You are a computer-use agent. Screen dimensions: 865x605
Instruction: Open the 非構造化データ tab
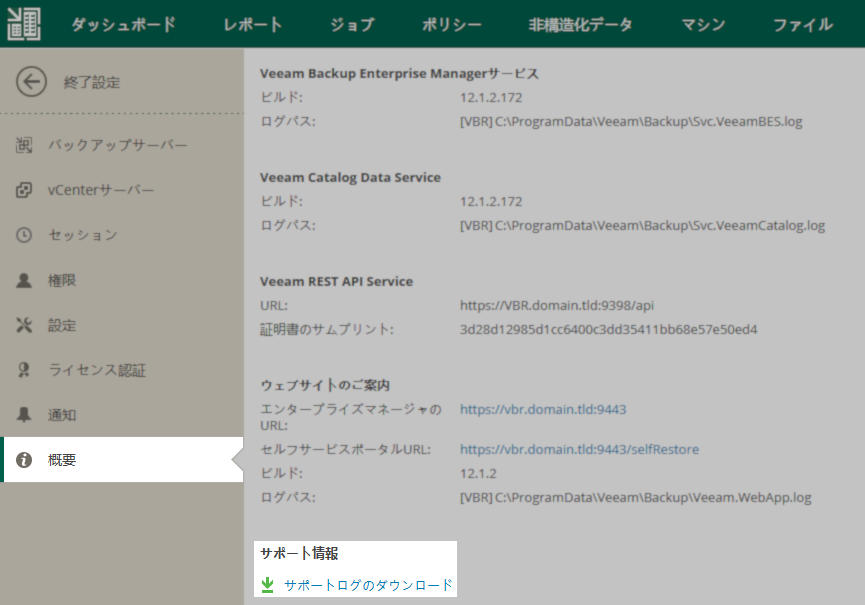[580, 24]
